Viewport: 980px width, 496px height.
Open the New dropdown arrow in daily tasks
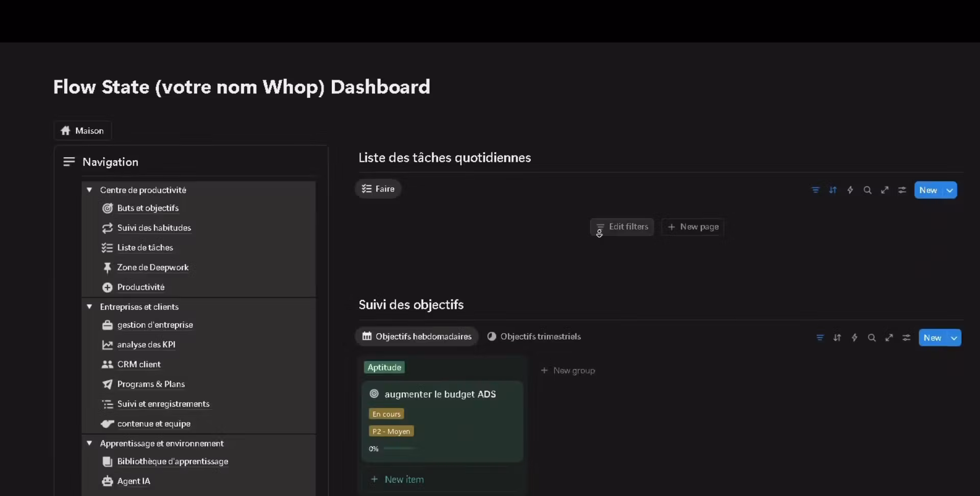(949, 190)
